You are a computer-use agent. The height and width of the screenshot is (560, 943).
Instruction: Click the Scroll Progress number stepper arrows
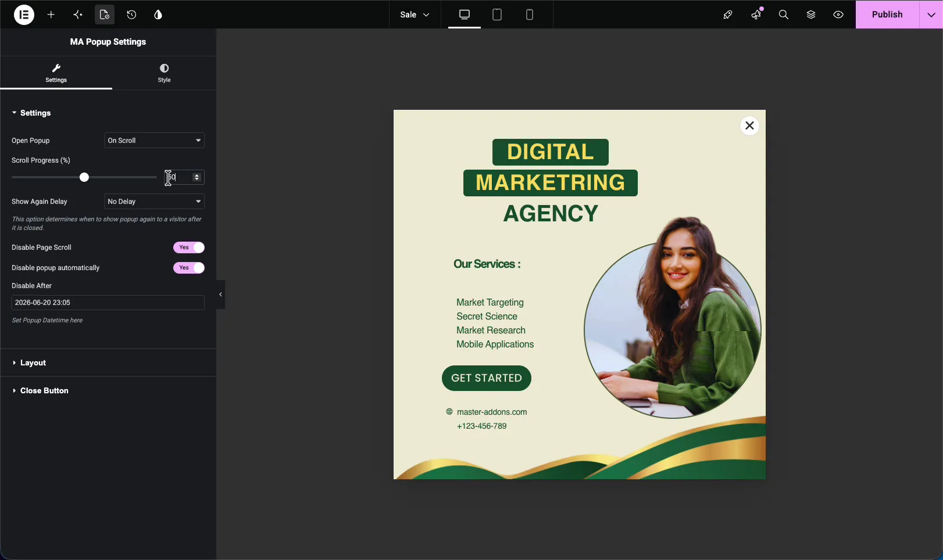point(197,177)
